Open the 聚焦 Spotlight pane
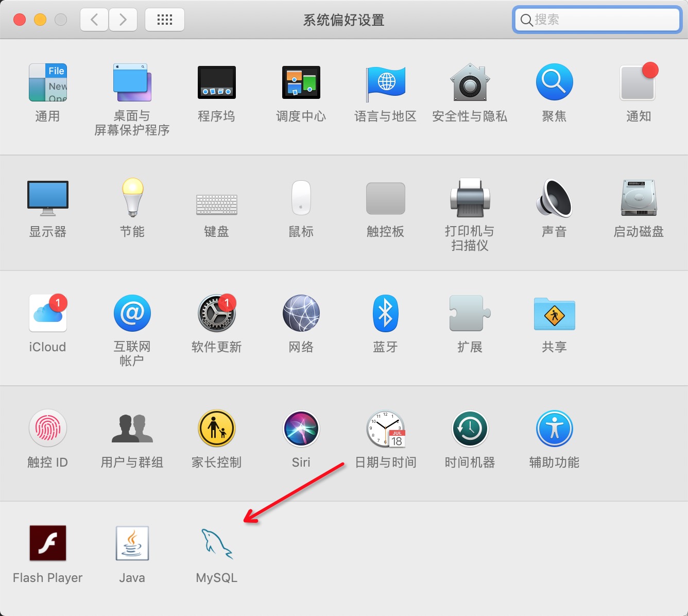688x616 pixels. (x=555, y=82)
